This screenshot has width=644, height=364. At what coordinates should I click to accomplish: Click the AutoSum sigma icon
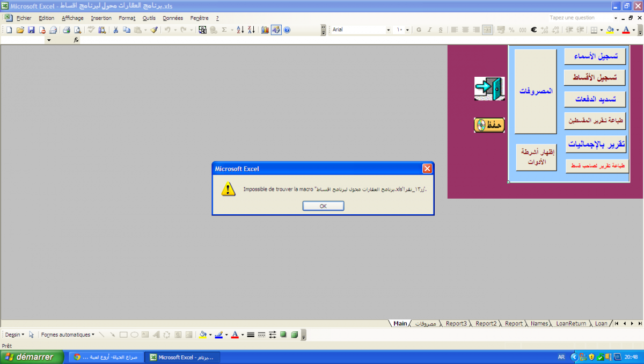pyautogui.click(x=224, y=30)
